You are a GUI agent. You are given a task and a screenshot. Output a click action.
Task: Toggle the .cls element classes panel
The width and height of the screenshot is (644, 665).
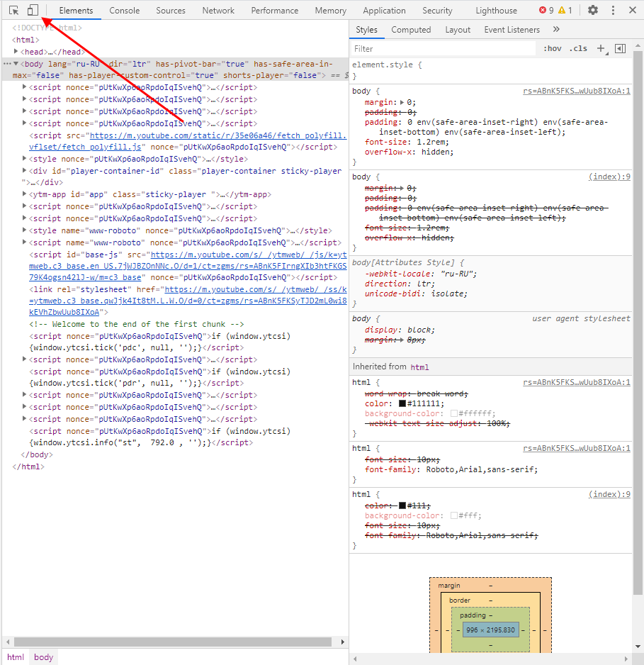click(579, 48)
